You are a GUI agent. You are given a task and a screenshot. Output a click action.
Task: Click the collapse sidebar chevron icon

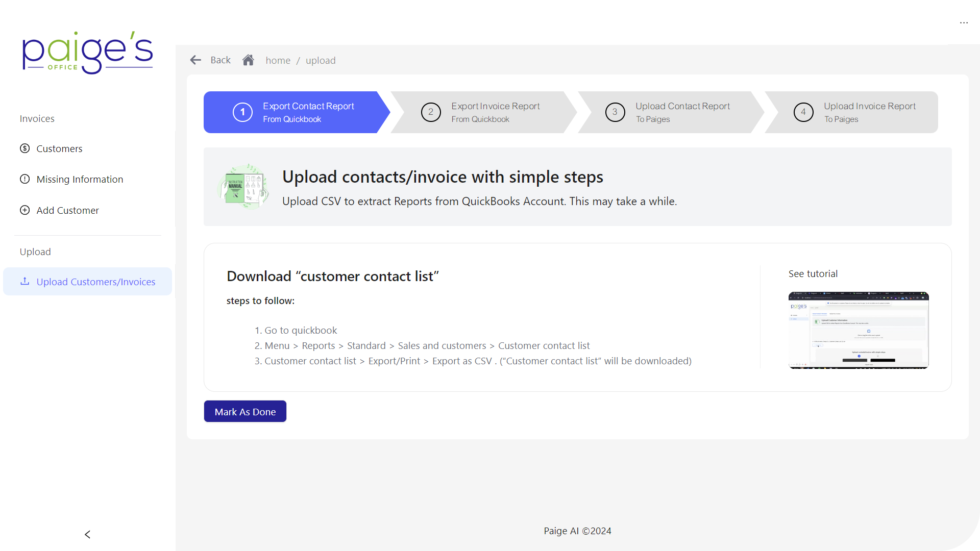[x=87, y=534]
